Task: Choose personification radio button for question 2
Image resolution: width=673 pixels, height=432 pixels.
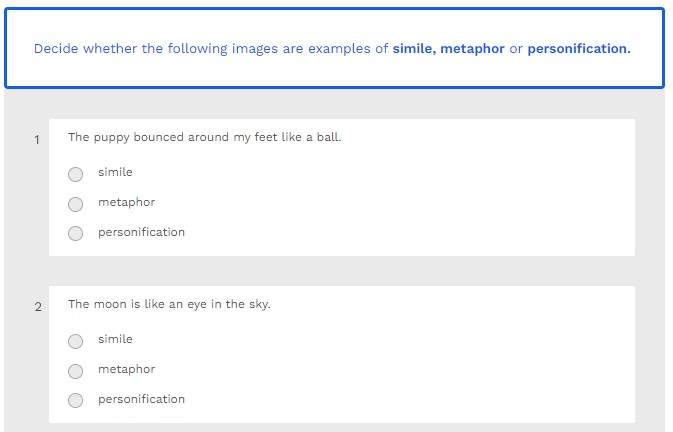Action: click(76, 400)
